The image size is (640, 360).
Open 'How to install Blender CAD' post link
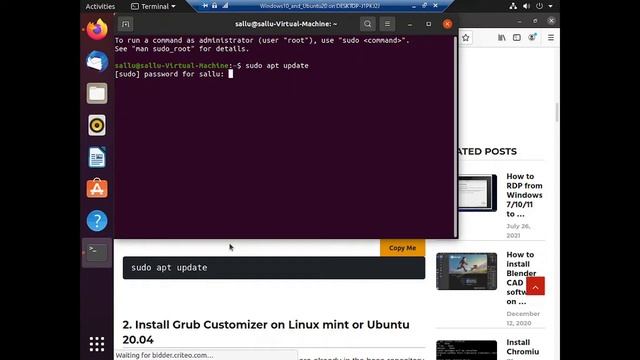(x=521, y=278)
